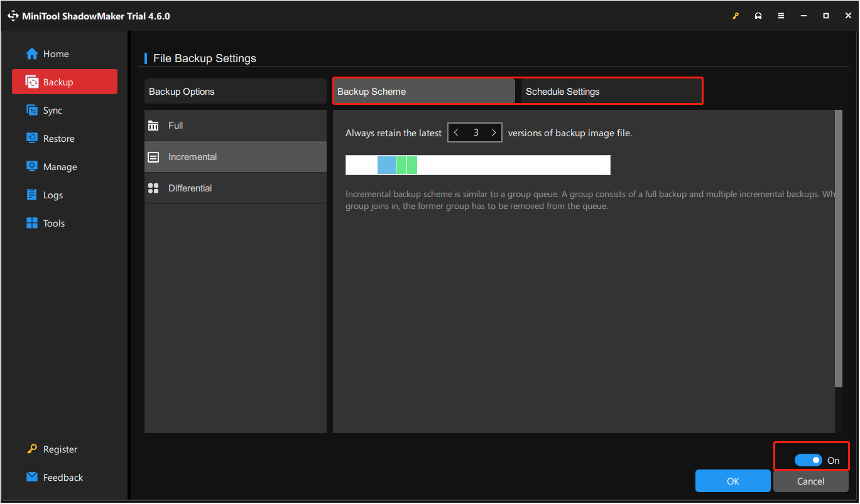Viewport: 860px width, 504px height.
Task: Select the Incremental backup scheme
Action: [x=235, y=156]
